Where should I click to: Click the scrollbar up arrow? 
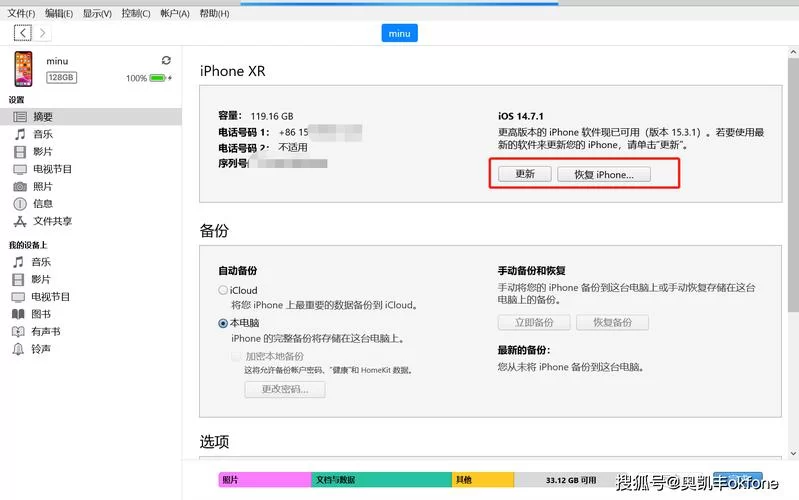click(793, 52)
